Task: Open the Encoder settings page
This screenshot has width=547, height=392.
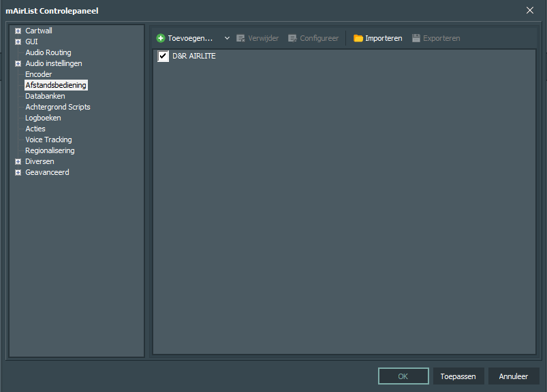Action: point(38,74)
